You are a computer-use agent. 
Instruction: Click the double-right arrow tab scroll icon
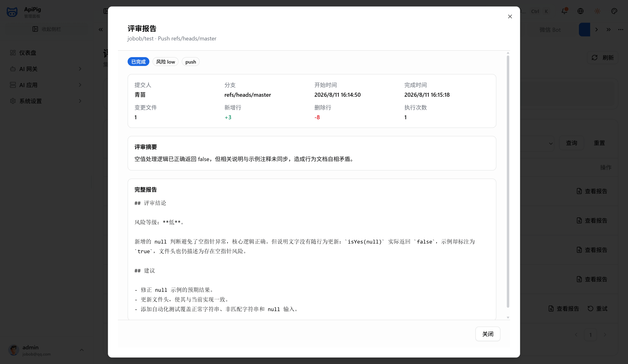point(608,30)
